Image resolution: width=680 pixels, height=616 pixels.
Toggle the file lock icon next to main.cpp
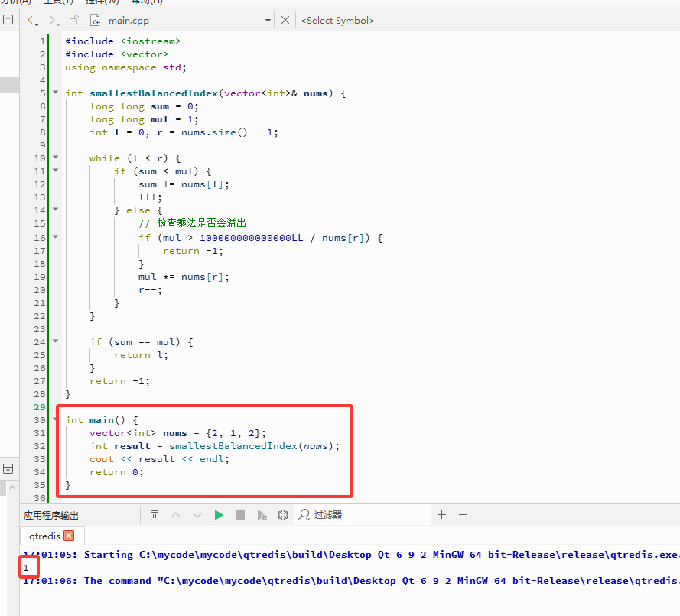click(73, 20)
